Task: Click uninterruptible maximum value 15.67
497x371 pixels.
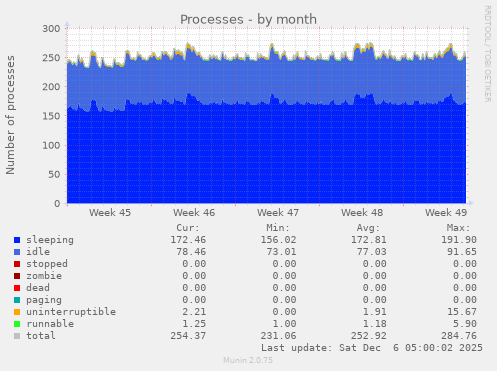Action: (462, 312)
